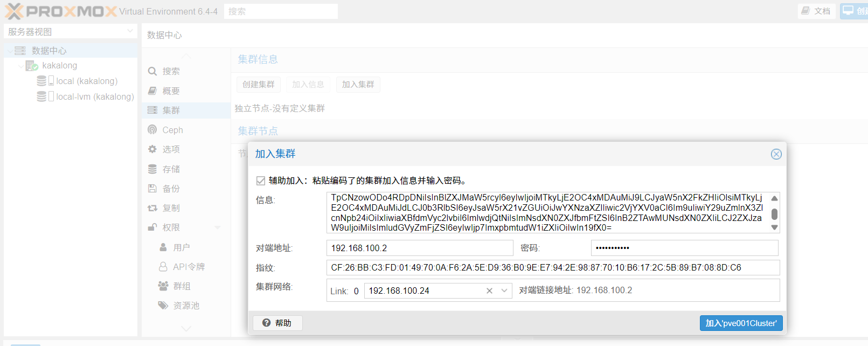Collapse the kakalong node tree
Viewport: 868px width, 346px height.
click(21, 66)
